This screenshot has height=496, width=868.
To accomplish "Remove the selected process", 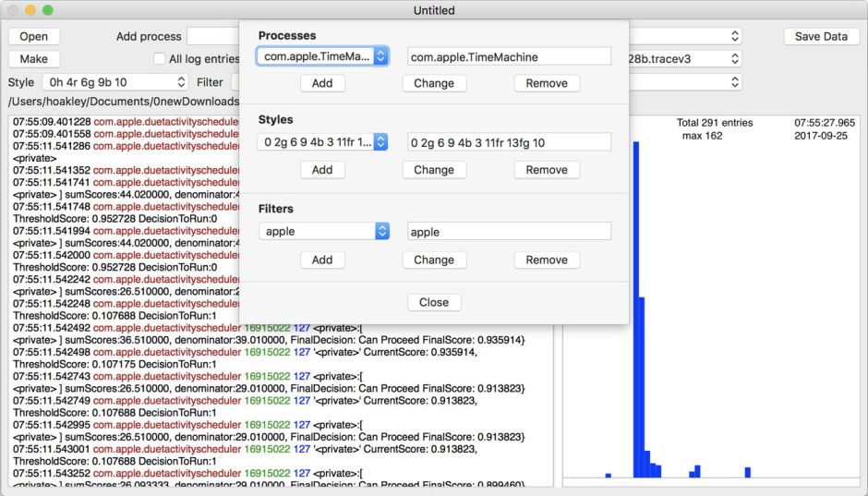I will 547,83.
